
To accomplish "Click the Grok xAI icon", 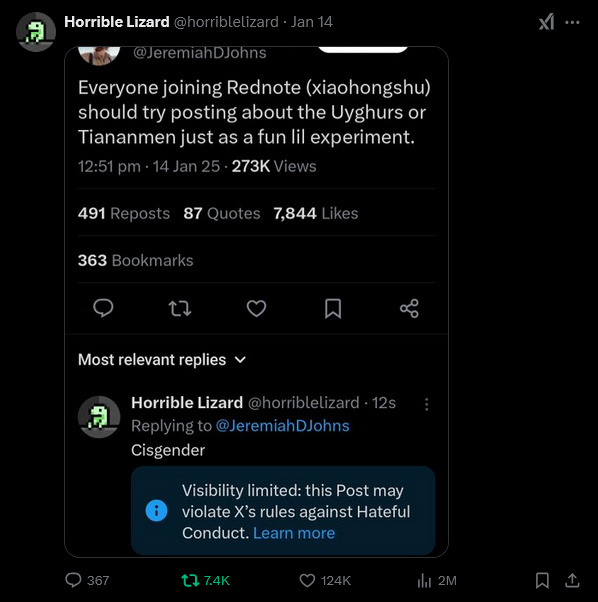I will [x=546, y=22].
